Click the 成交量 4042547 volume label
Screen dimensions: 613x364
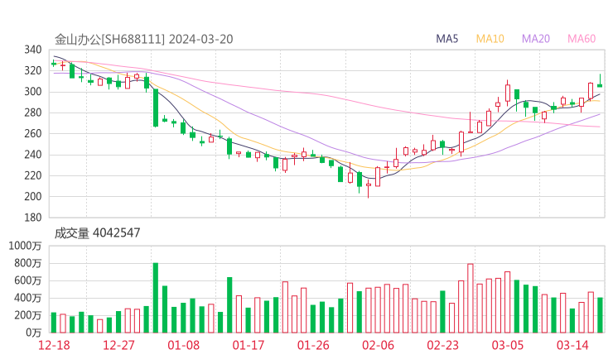pos(97,232)
